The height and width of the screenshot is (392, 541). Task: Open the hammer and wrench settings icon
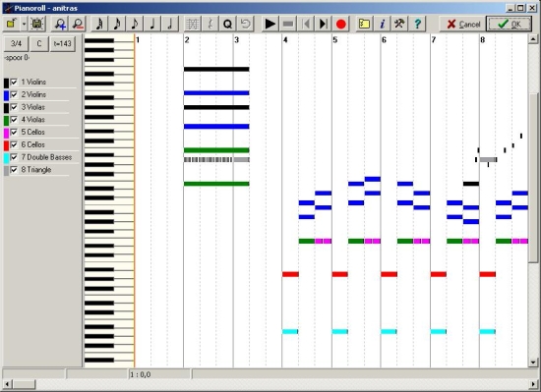(x=399, y=24)
